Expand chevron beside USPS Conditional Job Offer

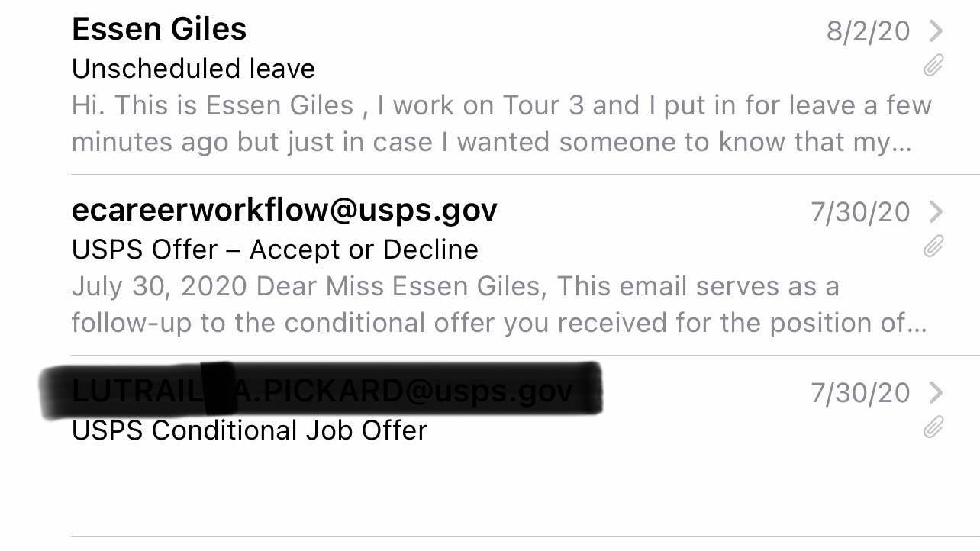point(936,392)
